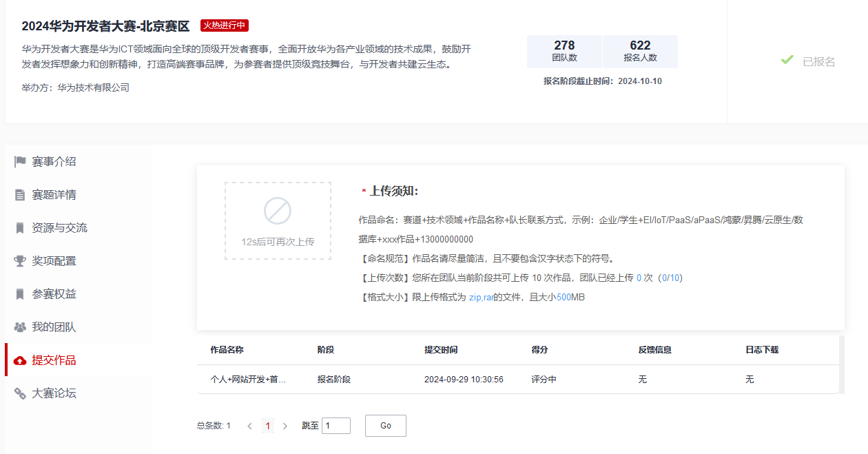Go to next page with right chevron
Viewport: 868px width, 454px height.
point(285,426)
